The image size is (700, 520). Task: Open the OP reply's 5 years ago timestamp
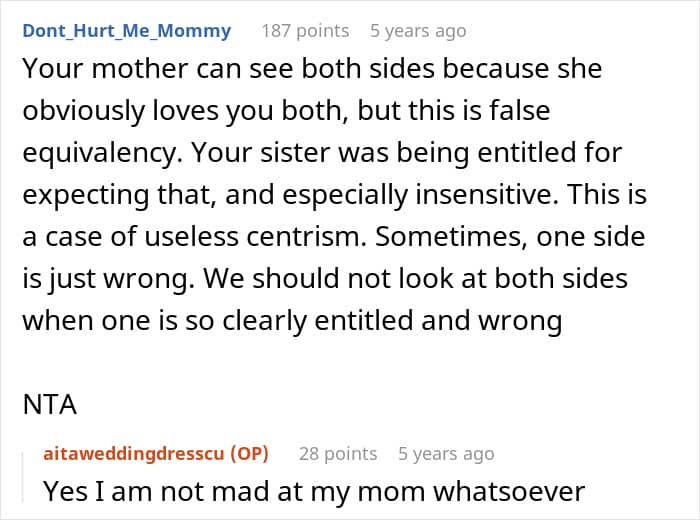tap(446, 453)
